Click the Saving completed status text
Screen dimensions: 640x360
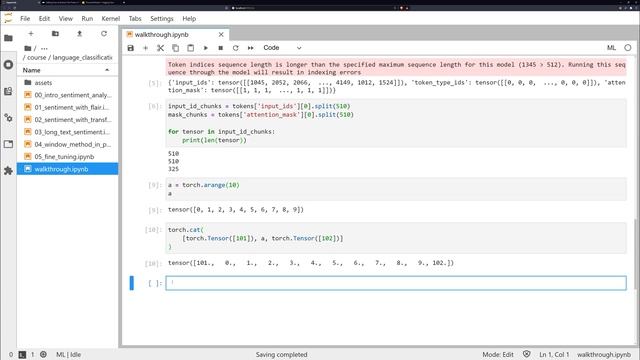[x=281, y=355]
